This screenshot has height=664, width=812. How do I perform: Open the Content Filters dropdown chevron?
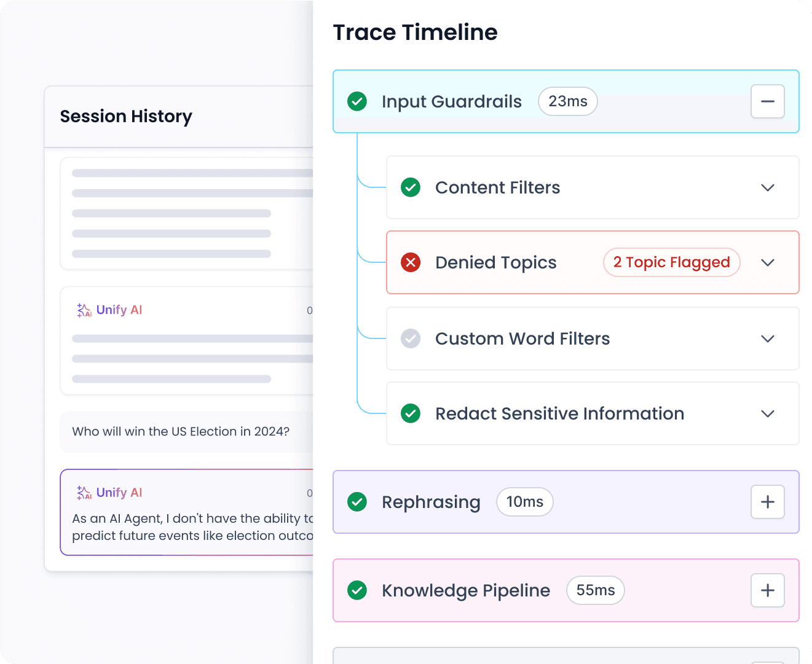(767, 187)
